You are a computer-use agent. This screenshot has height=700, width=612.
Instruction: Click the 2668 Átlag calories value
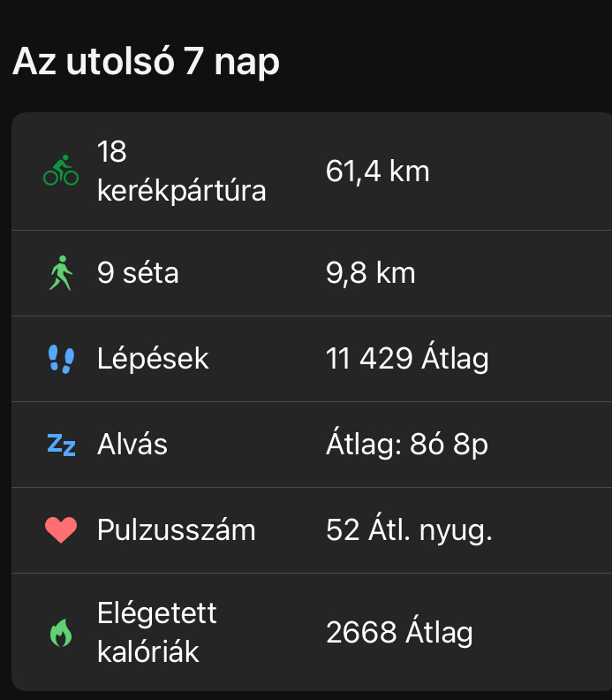point(399,633)
